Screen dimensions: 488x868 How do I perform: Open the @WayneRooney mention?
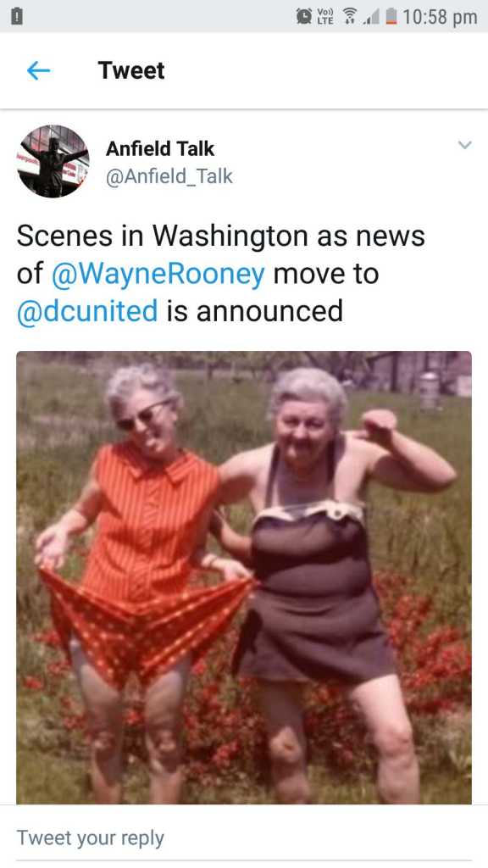(158, 274)
